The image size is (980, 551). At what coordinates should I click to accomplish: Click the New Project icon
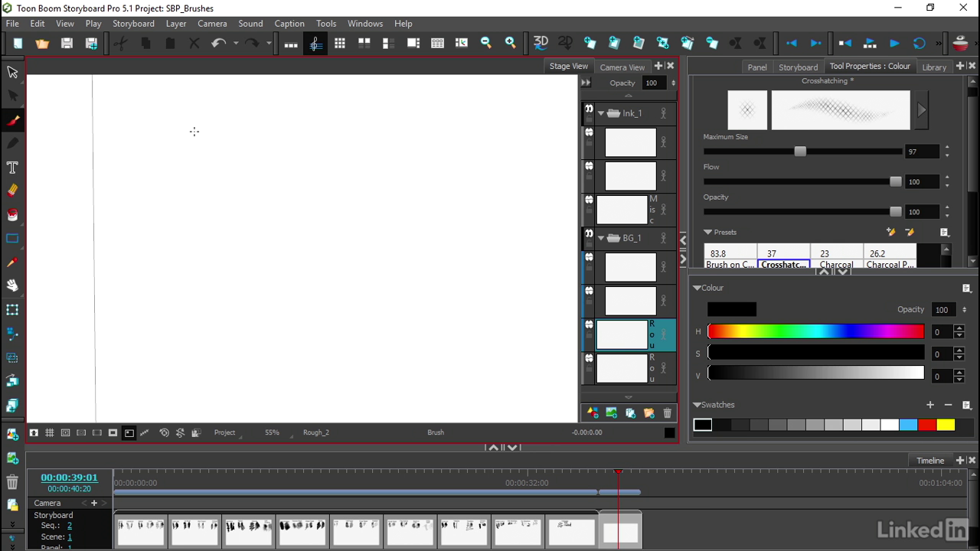click(18, 44)
